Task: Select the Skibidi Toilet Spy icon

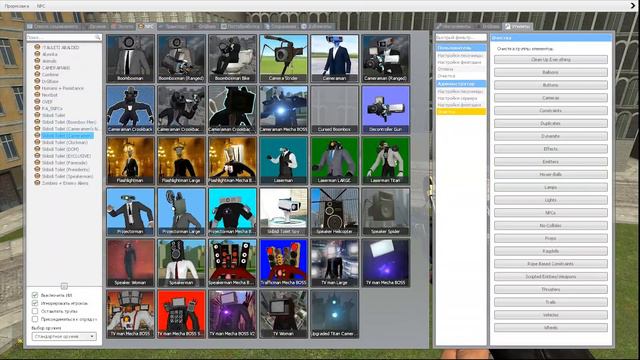Action: 283,211
